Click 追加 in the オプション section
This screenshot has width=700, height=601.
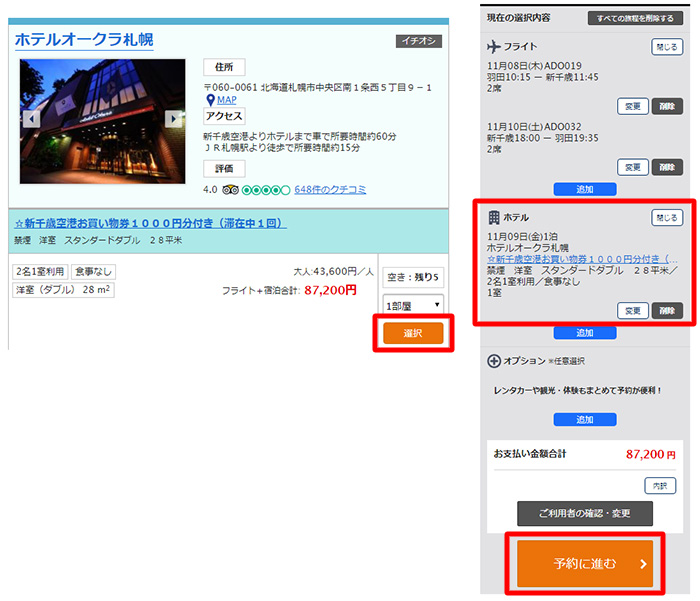[585, 420]
